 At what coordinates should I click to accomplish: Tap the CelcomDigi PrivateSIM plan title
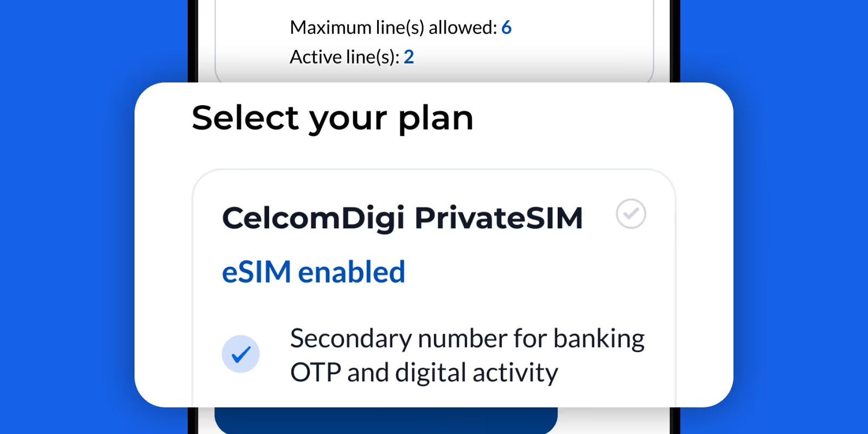[x=403, y=219]
